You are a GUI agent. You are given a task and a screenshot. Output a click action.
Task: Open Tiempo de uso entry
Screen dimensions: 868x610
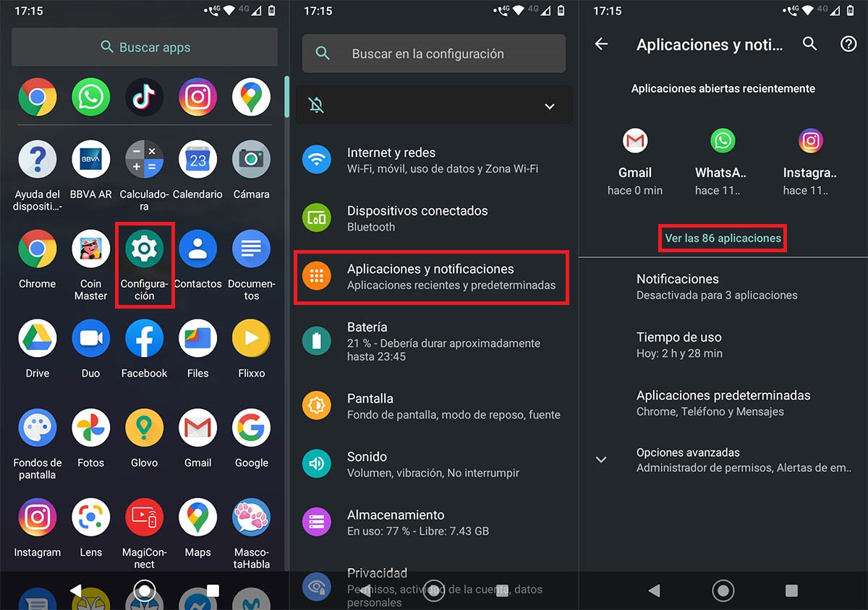[723, 345]
